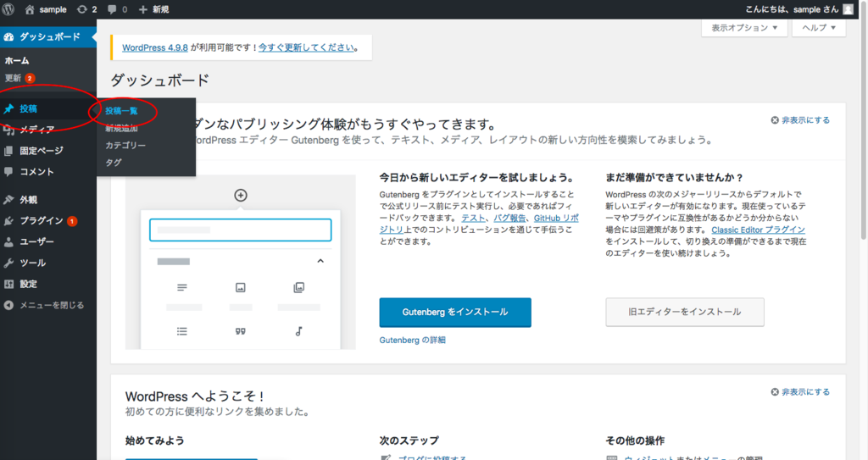Click the wrench icon beside ツール
The height and width of the screenshot is (460, 868).
pos(8,263)
